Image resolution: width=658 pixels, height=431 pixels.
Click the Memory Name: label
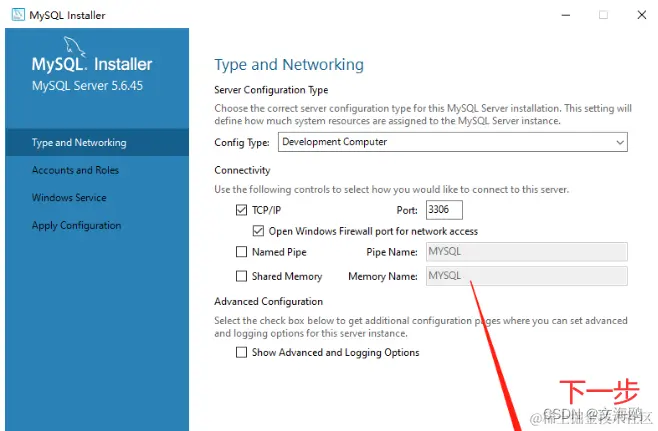pyautogui.click(x=383, y=276)
